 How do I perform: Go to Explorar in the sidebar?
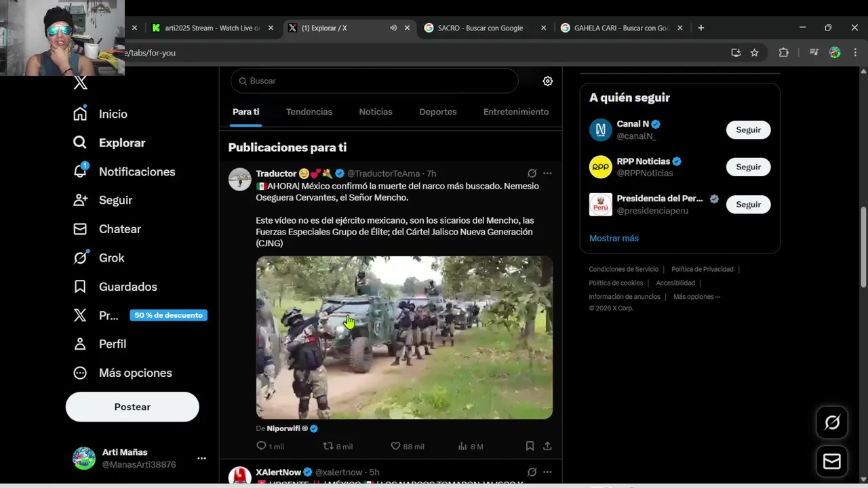click(109, 142)
